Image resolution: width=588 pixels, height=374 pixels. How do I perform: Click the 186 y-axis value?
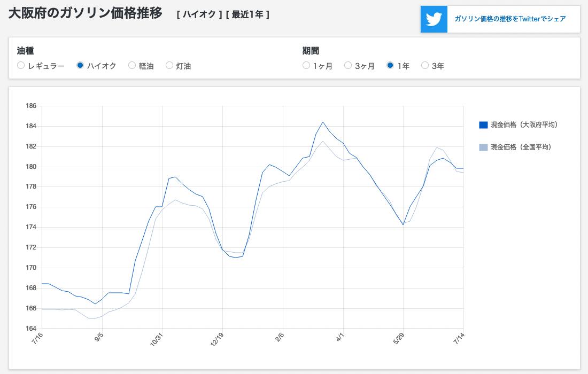tap(31, 106)
